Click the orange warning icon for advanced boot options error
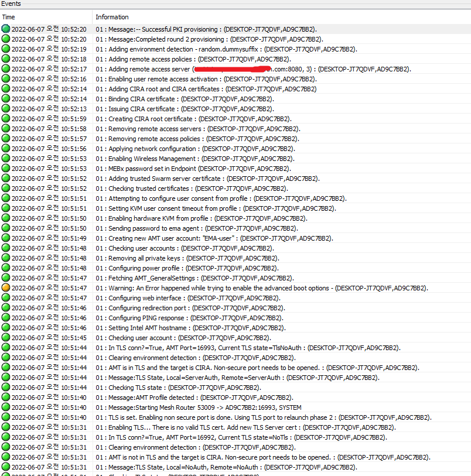471x476 pixels. point(5,287)
